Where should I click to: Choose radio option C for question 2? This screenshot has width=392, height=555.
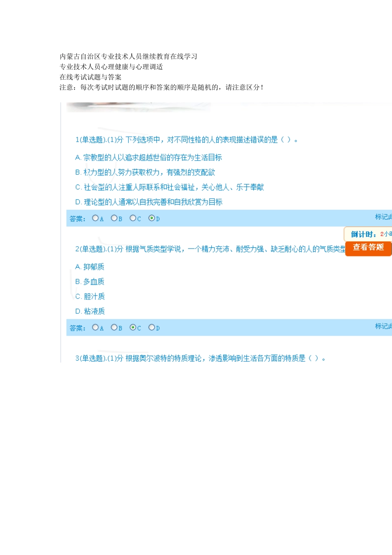coord(133,327)
